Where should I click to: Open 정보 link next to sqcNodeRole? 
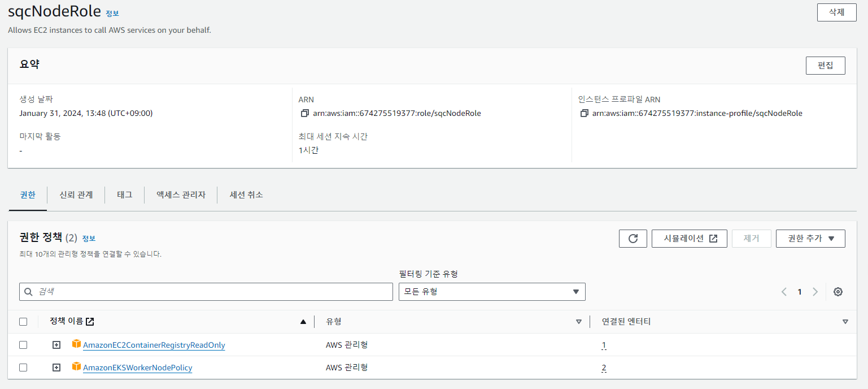112,14
